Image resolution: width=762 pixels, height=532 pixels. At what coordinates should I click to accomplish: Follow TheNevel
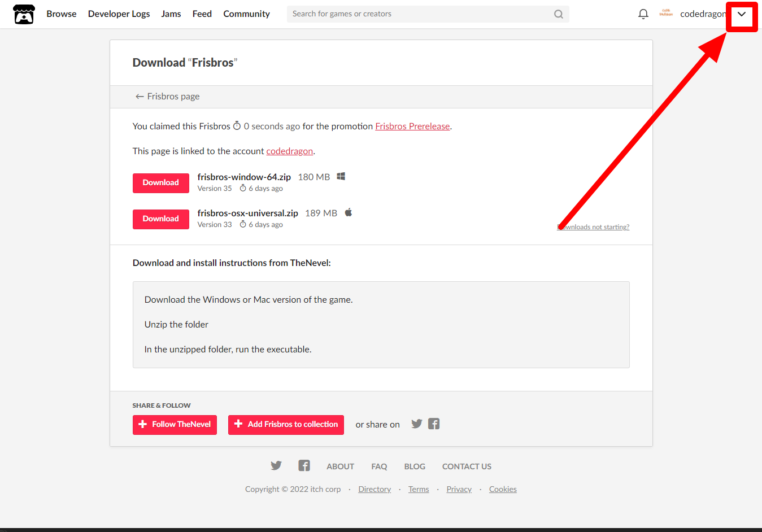[175, 425]
